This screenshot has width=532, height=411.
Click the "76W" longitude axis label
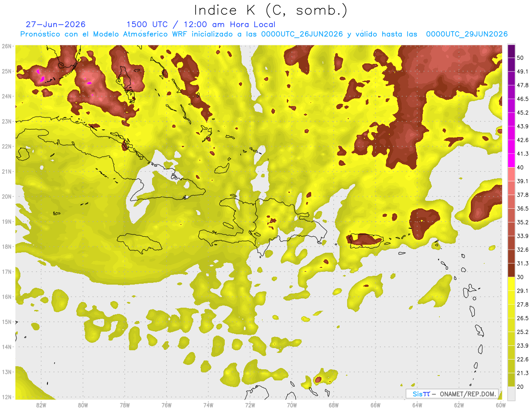[166, 405]
